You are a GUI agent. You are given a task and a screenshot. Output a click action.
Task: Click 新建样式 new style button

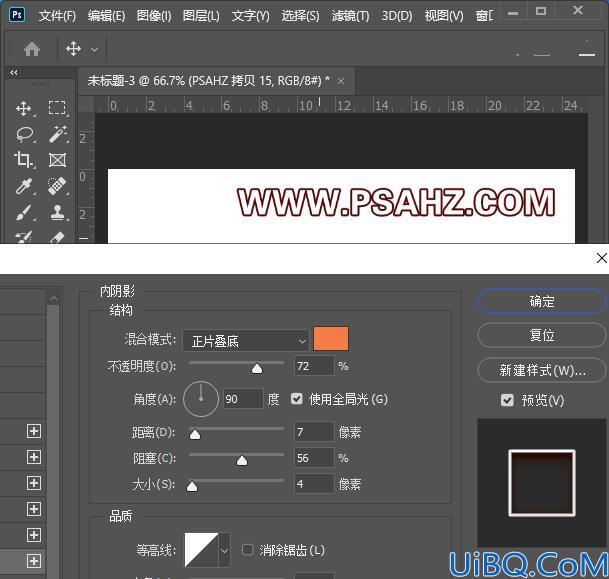(x=541, y=370)
